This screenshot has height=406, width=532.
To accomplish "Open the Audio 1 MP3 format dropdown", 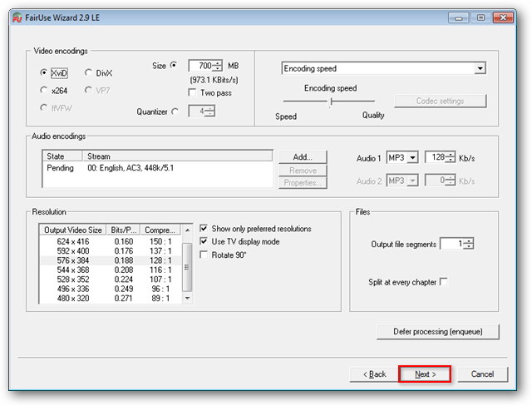I will 412,157.
